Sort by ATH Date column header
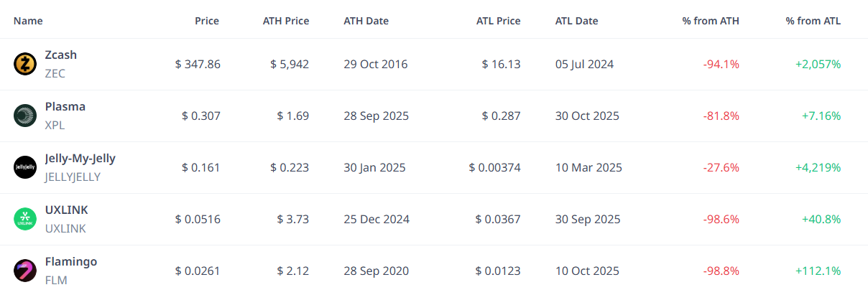The width and height of the screenshot is (868, 295). [x=366, y=21]
